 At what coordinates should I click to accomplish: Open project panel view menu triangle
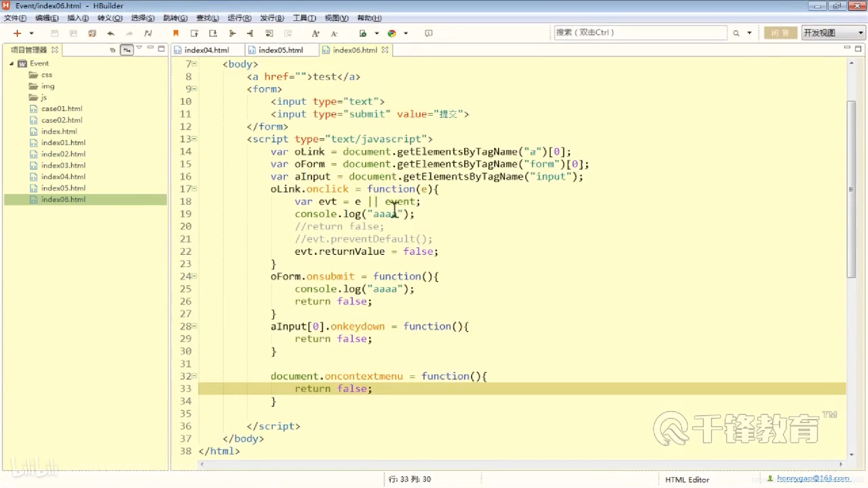(x=139, y=48)
